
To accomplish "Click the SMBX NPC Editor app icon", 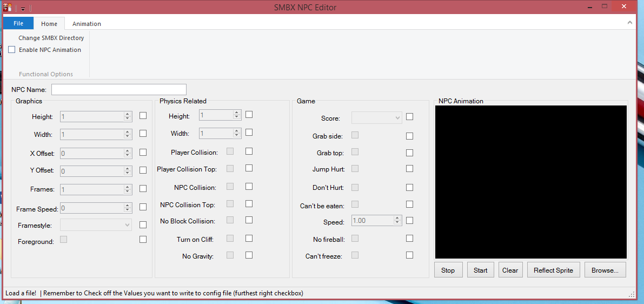I will [x=7, y=7].
